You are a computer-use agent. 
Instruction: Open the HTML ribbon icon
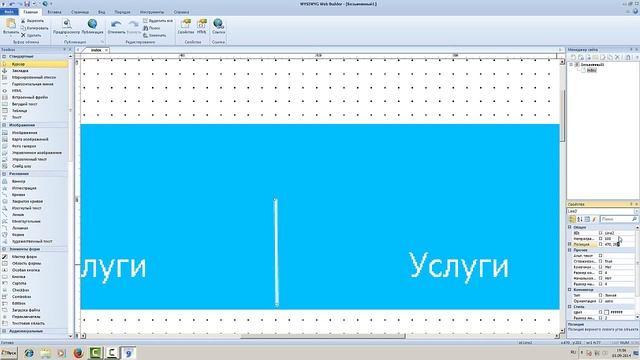[202, 24]
